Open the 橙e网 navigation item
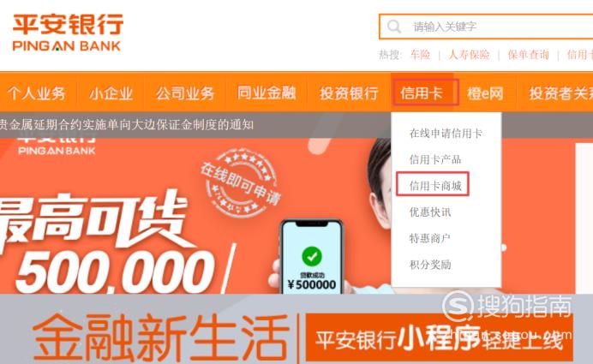This screenshot has width=593, height=364. pos(485,93)
